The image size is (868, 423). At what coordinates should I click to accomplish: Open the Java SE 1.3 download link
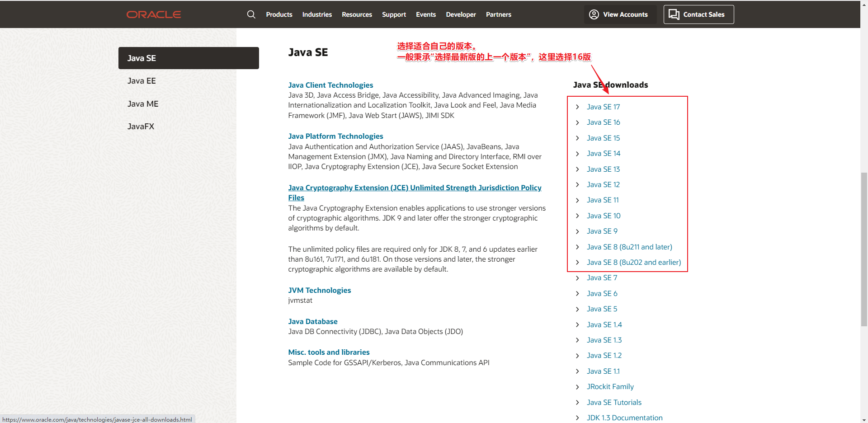[604, 340]
